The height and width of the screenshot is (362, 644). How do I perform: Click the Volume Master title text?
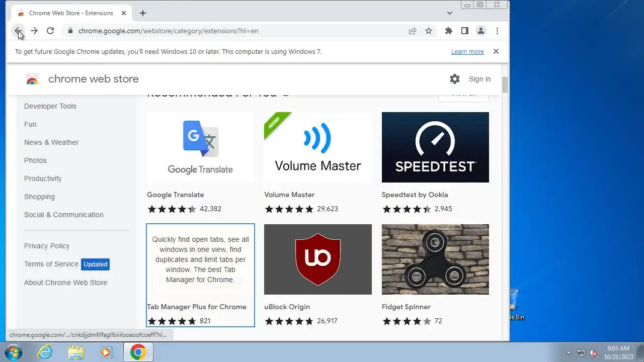pyautogui.click(x=289, y=195)
